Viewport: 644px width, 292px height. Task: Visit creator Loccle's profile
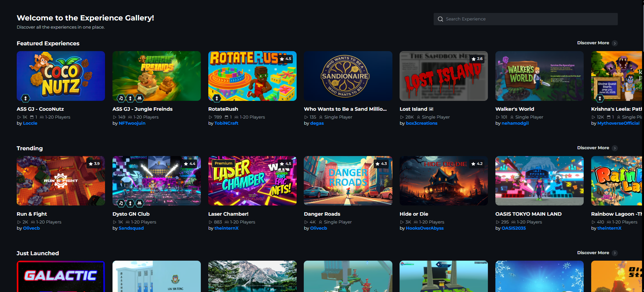(30, 123)
